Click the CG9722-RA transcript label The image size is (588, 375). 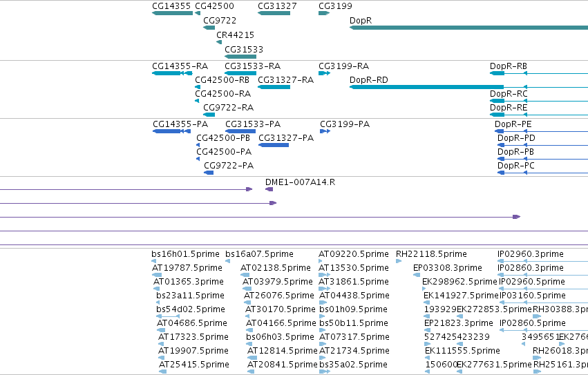point(229,108)
